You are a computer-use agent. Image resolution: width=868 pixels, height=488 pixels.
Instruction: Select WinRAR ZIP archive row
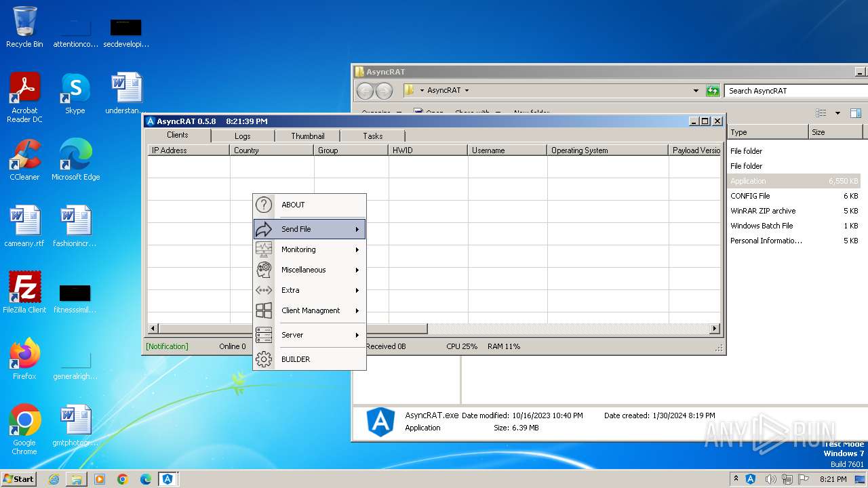pos(794,211)
